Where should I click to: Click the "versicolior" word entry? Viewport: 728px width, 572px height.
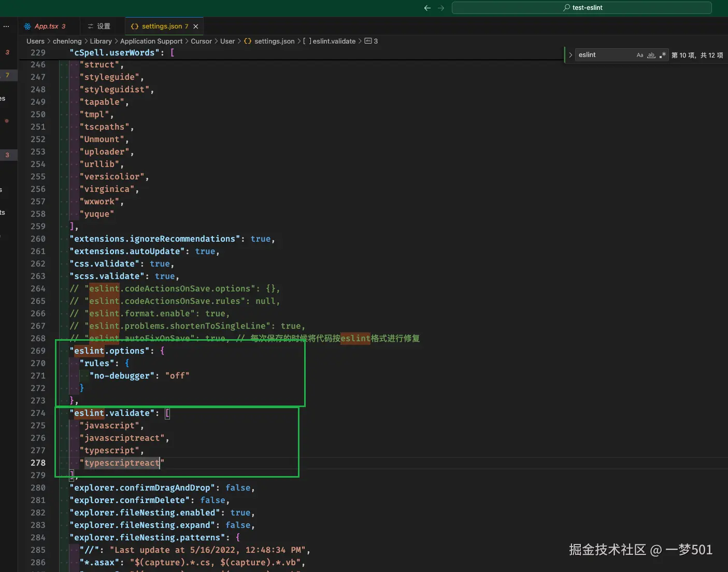point(112,177)
